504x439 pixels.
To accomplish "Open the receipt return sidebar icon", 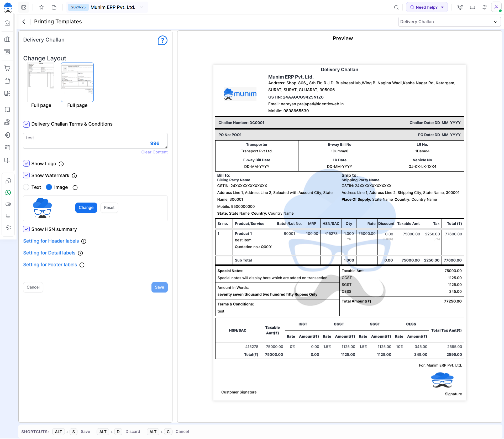I will click(x=7, y=135).
